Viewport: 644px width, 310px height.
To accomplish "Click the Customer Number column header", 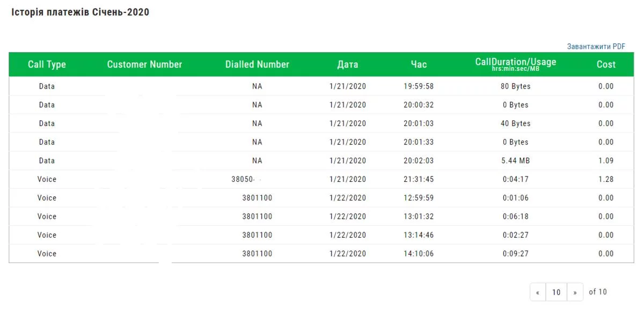I will 144,64.
